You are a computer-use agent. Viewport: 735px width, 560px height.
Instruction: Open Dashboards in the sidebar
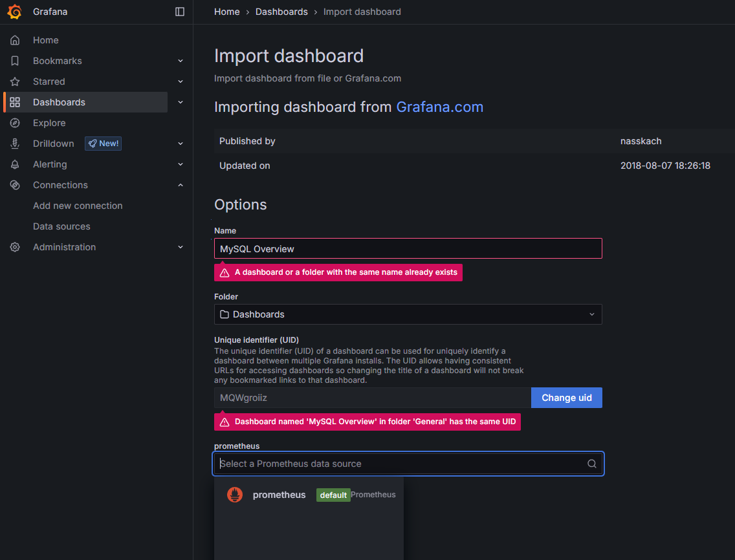coord(59,102)
